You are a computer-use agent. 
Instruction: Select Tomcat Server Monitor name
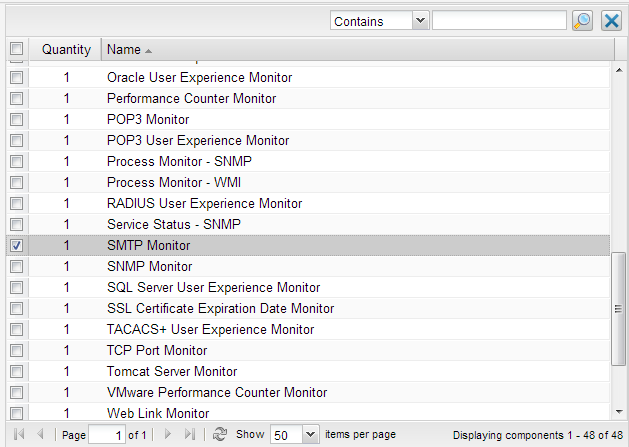point(172,372)
